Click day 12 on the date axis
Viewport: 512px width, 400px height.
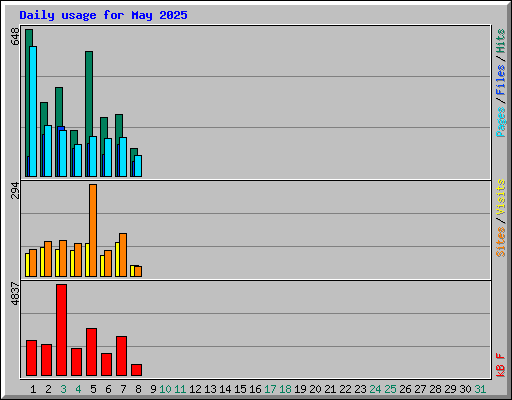(x=195, y=389)
